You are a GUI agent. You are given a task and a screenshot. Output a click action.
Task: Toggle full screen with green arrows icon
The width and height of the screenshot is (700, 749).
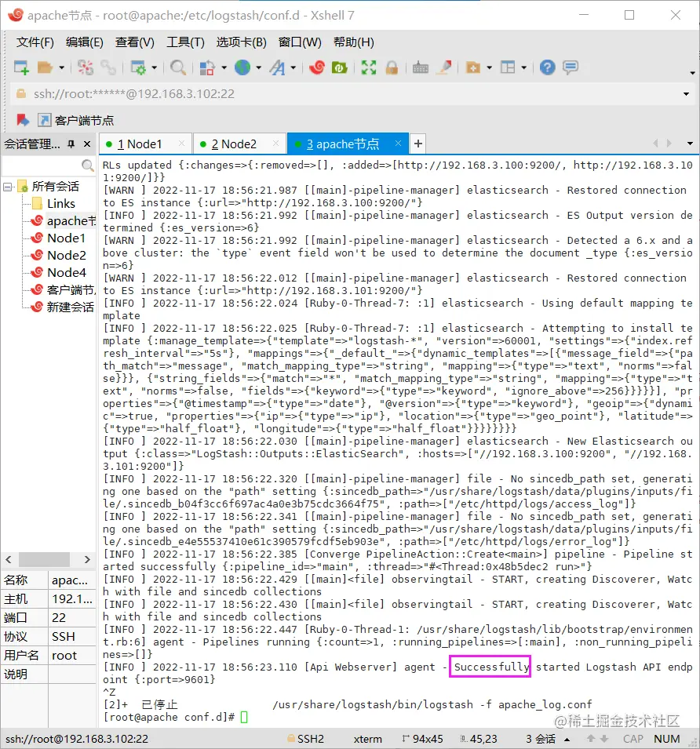[368, 67]
